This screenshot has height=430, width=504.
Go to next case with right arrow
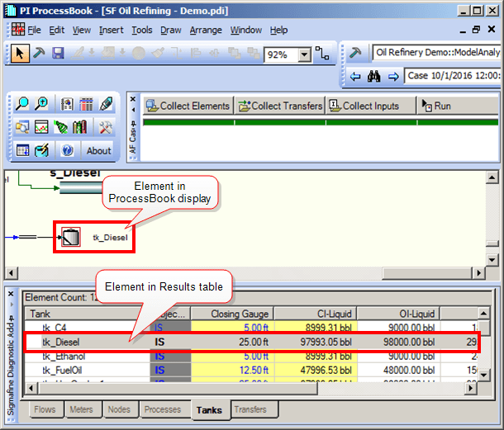[x=393, y=77]
